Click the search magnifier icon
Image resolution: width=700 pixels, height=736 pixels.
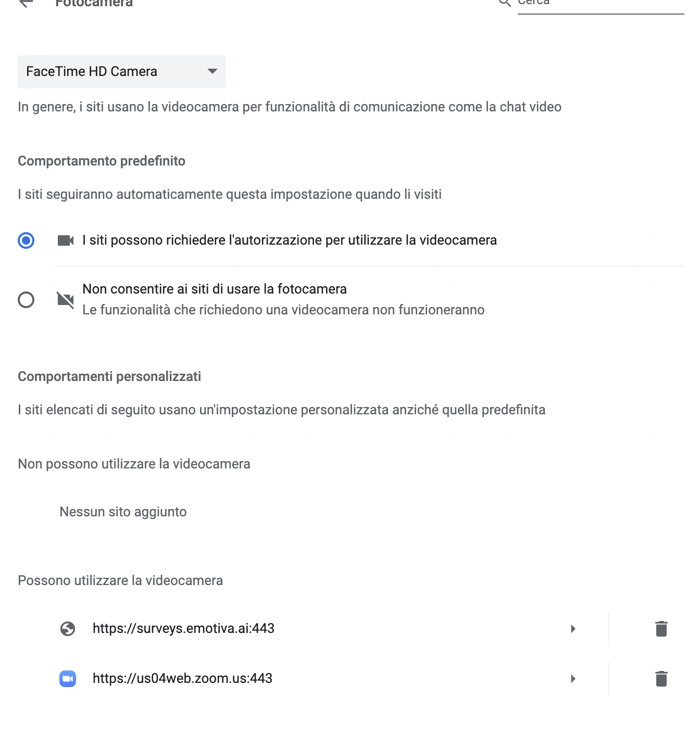[x=504, y=3]
